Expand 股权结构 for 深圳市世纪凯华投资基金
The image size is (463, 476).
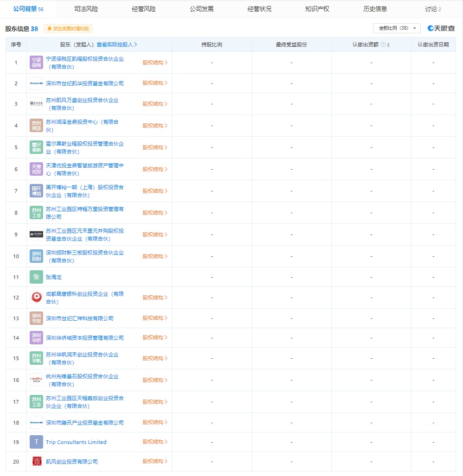point(155,83)
